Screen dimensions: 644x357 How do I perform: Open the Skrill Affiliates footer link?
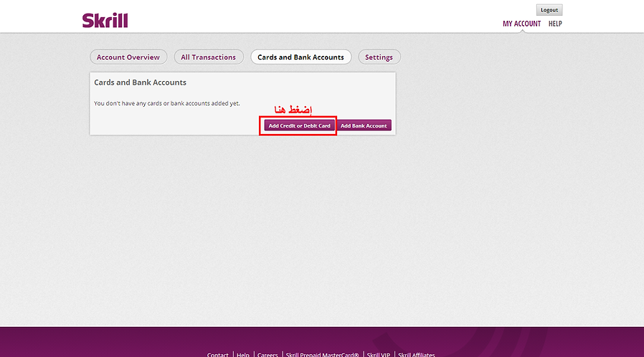tap(417, 354)
